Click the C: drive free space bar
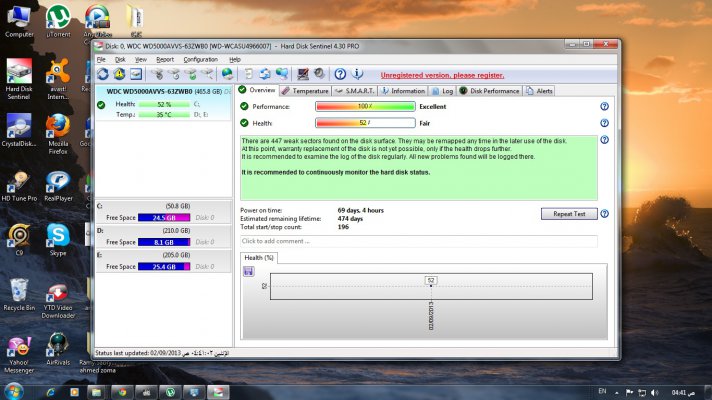 pos(164,217)
